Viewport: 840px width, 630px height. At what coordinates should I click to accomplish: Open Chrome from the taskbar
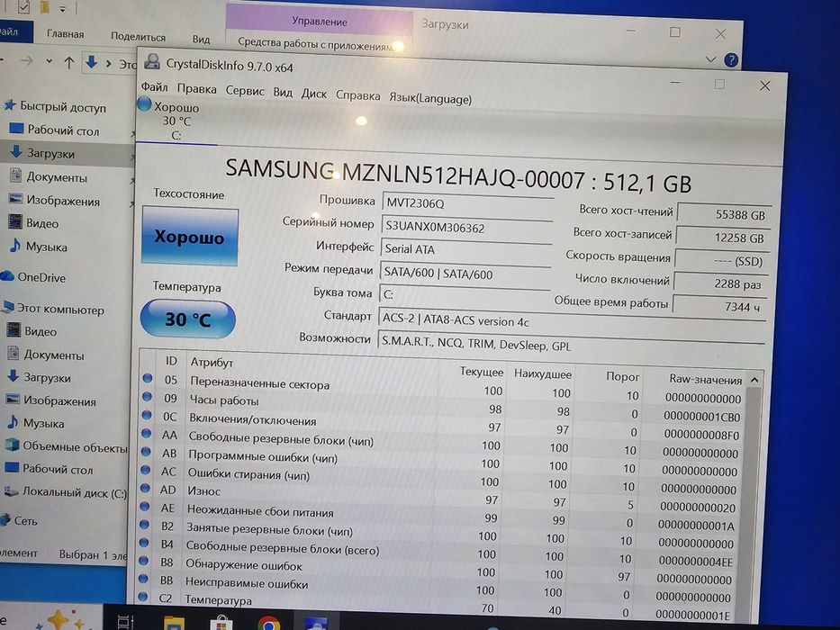[268, 623]
